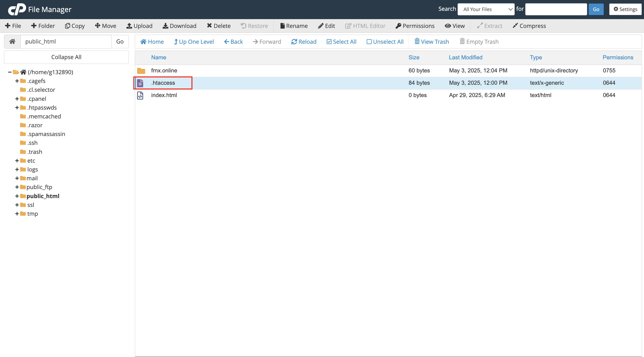Click the Edit pencil tool
Image resolution: width=644 pixels, height=357 pixels.
pyautogui.click(x=326, y=26)
